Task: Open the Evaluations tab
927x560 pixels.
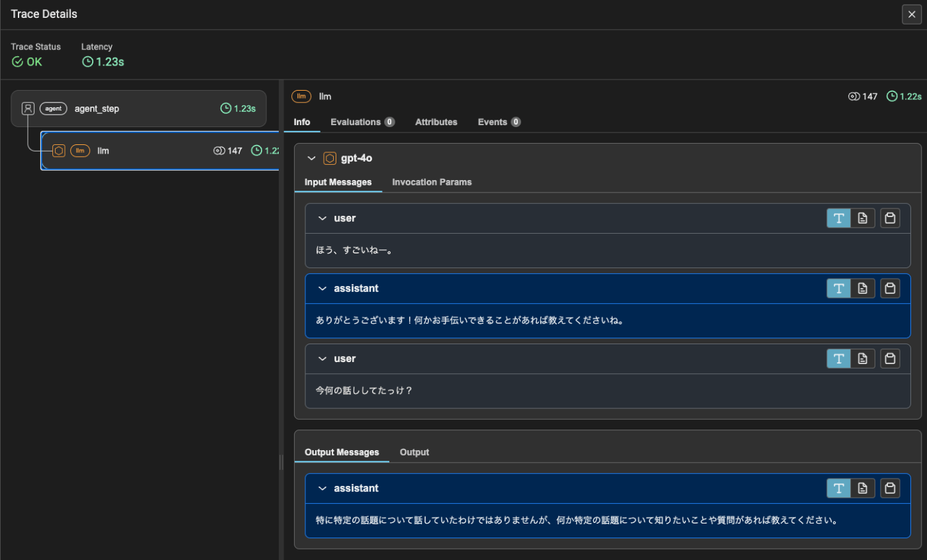Action: click(x=363, y=122)
